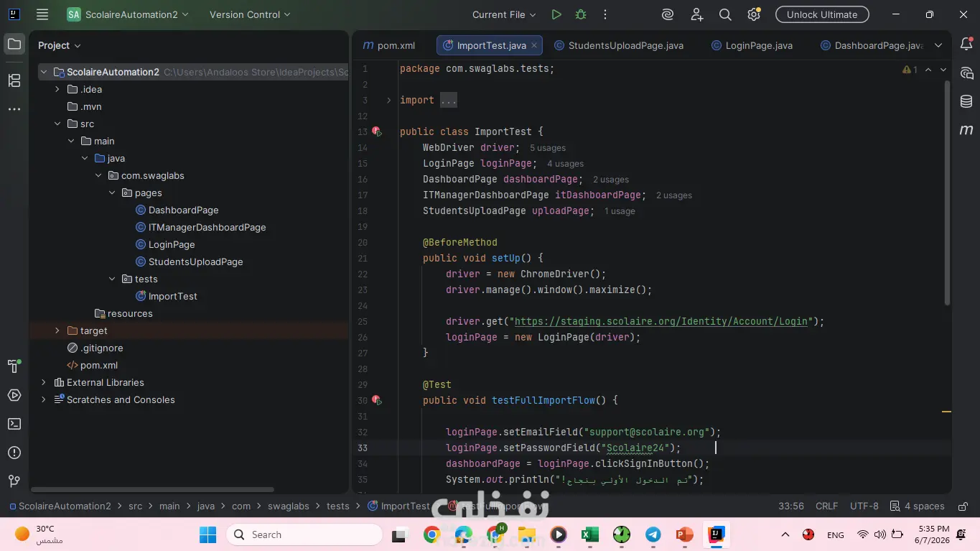Open Windows Start menu
Image resolution: width=980 pixels, height=551 pixels.
[207, 534]
